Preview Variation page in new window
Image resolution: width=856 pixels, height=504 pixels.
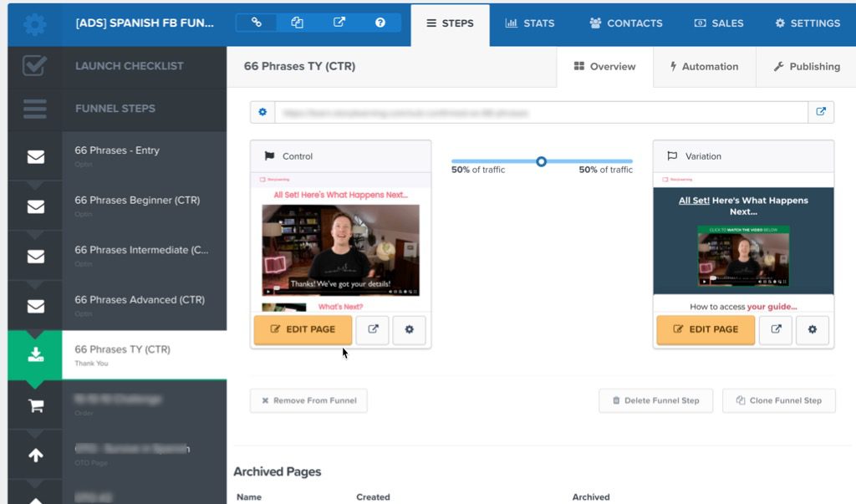tap(776, 329)
